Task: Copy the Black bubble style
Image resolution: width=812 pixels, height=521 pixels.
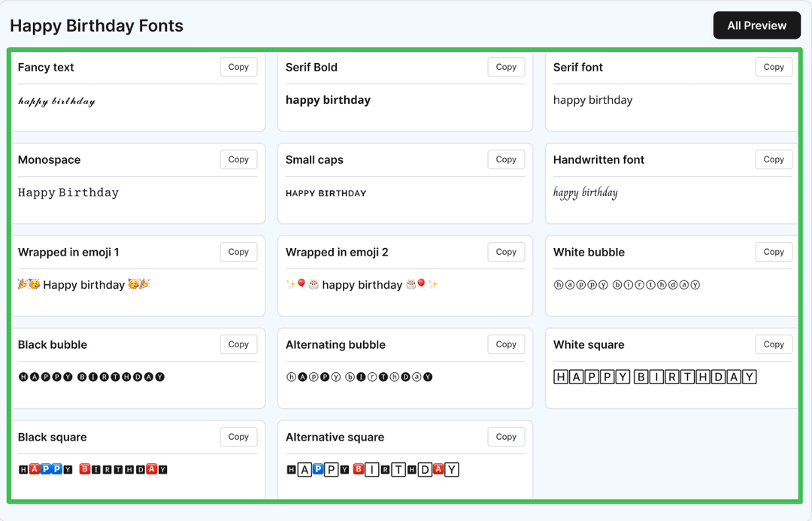Action: click(x=238, y=344)
